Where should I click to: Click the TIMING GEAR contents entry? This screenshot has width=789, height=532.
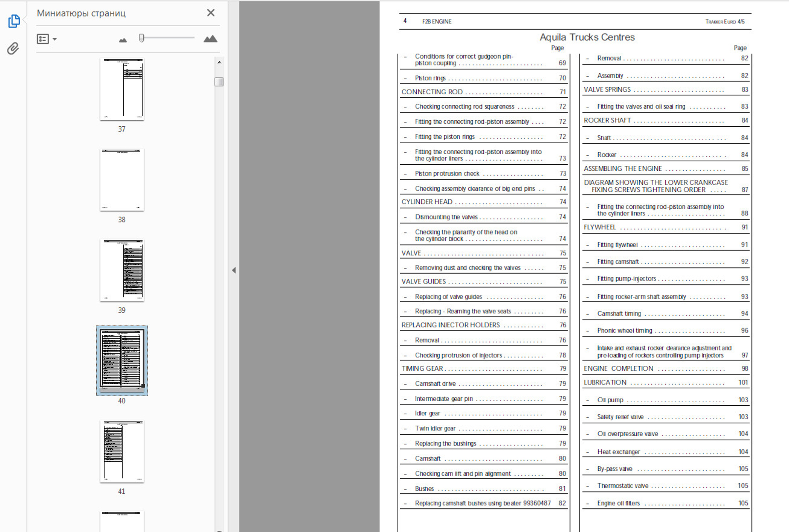coord(422,368)
